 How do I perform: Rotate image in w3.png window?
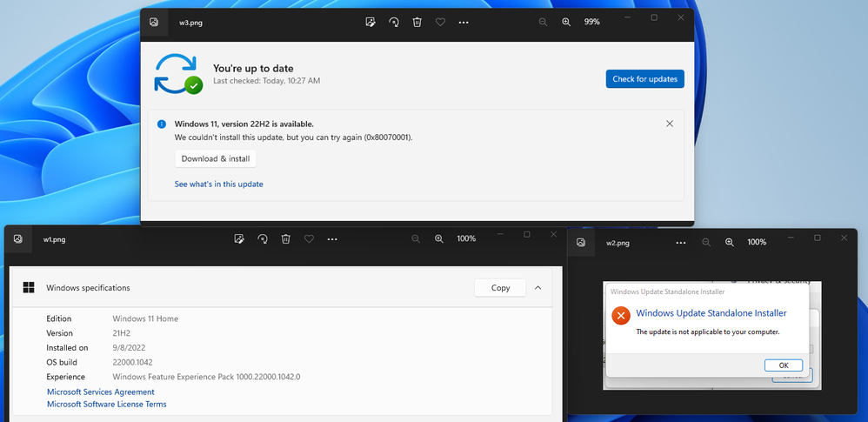coord(394,22)
